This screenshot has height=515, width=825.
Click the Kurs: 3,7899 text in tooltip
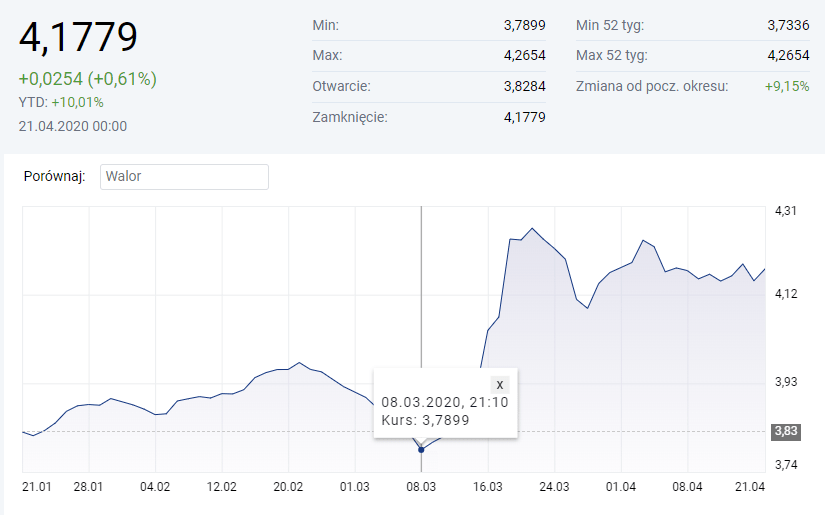point(425,421)
